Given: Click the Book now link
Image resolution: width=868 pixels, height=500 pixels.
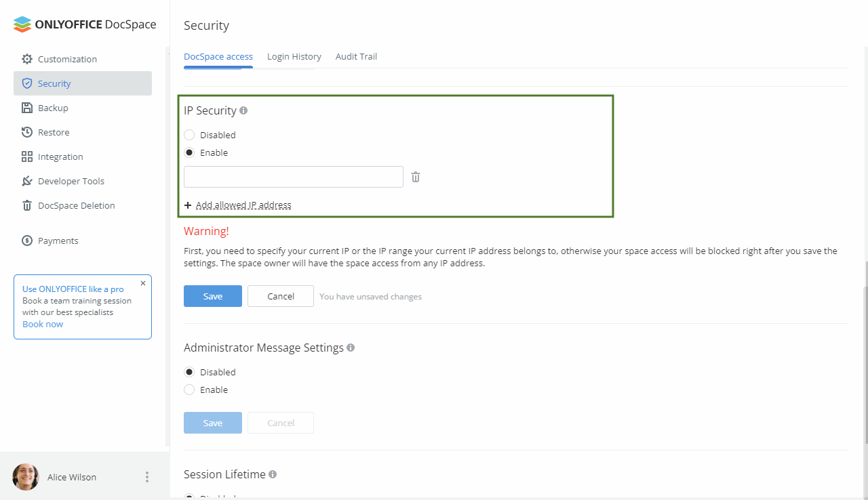Looking at the screenshot, I should 42,324.
